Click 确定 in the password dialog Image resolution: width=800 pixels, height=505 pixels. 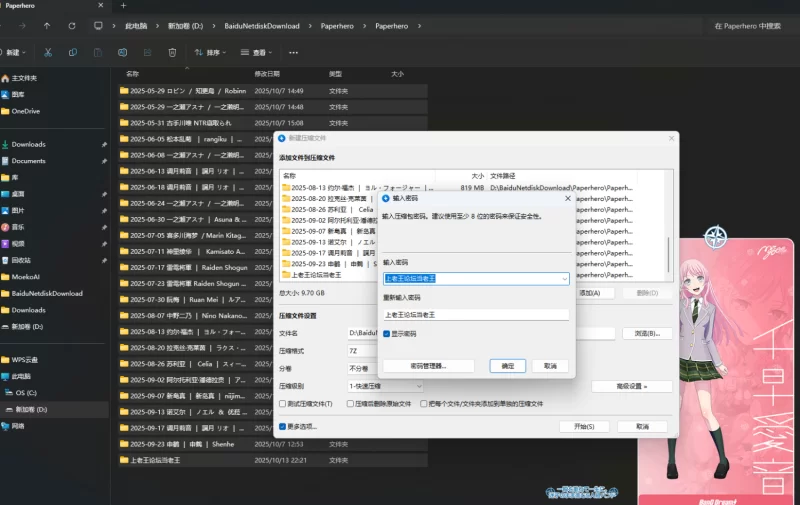click(x=507, y=366)
